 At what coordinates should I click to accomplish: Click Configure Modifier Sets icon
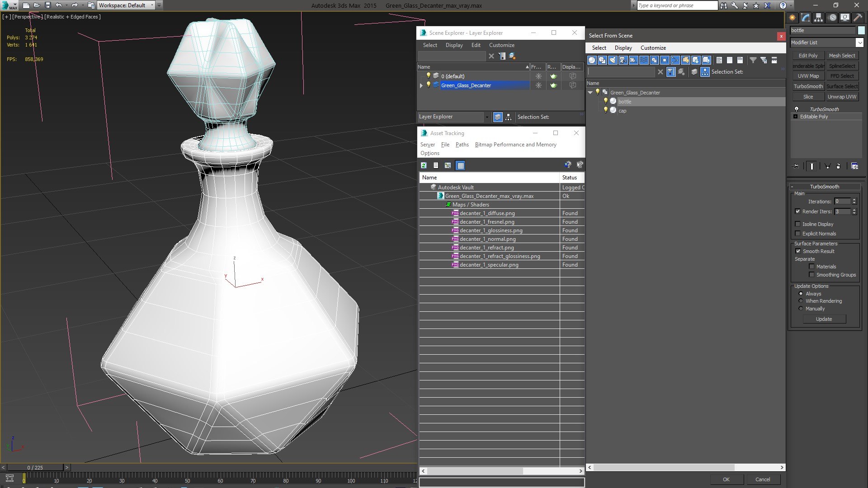coord(854,166)
